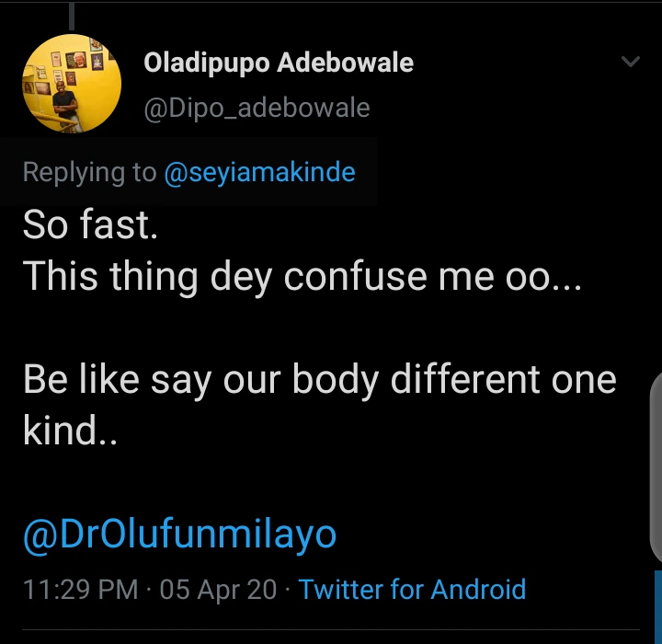This screenshot has width=662, height=644.
Task: Click the 11:29 PM timestamp
Action: click(x=81, y=590)
